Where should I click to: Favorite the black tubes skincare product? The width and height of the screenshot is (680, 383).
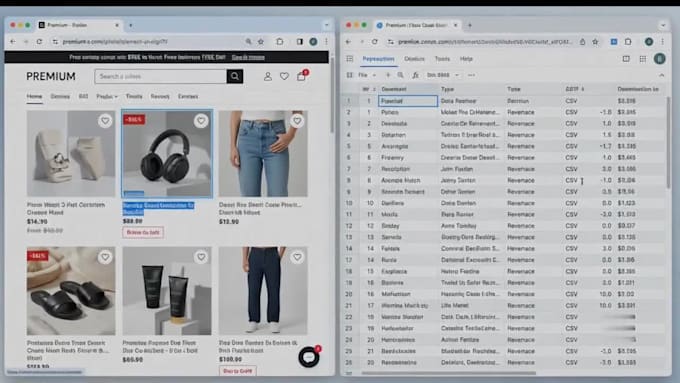point(201,257)
